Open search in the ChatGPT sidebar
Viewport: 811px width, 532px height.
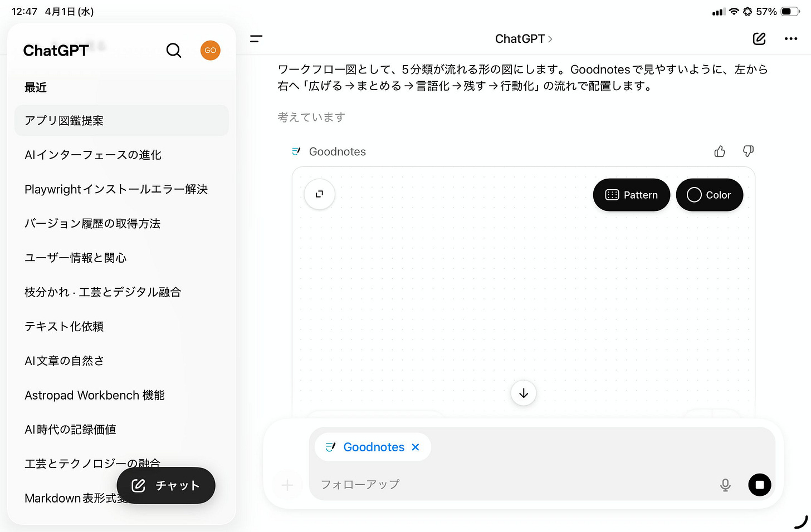[174, 51]
